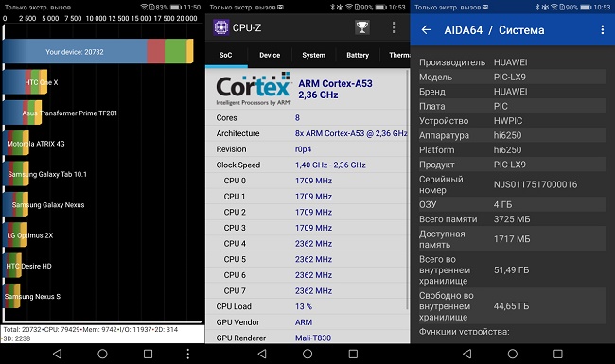Select Samsung Galaxy Nexus bar
615x364 pixels.
coord(16,204)
